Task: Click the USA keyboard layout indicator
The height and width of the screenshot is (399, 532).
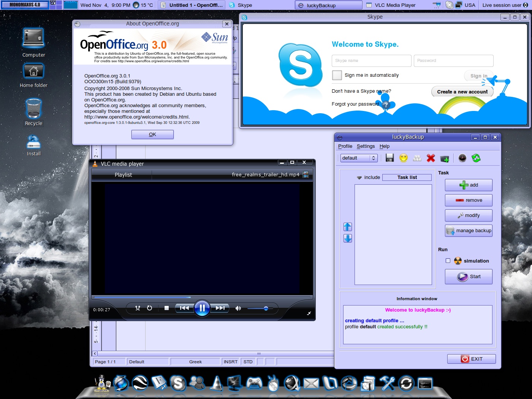Action: pyautogui.click(x=470, y=5)
